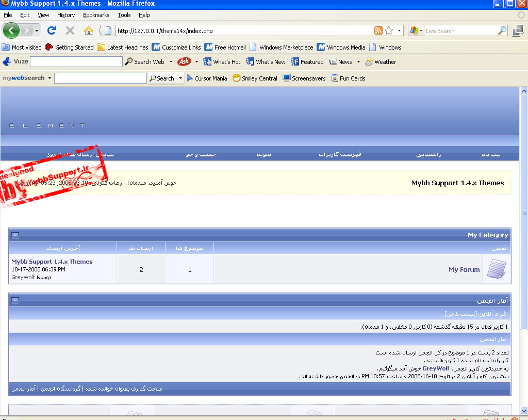Click the Stop loading icon

pos(70,30)
